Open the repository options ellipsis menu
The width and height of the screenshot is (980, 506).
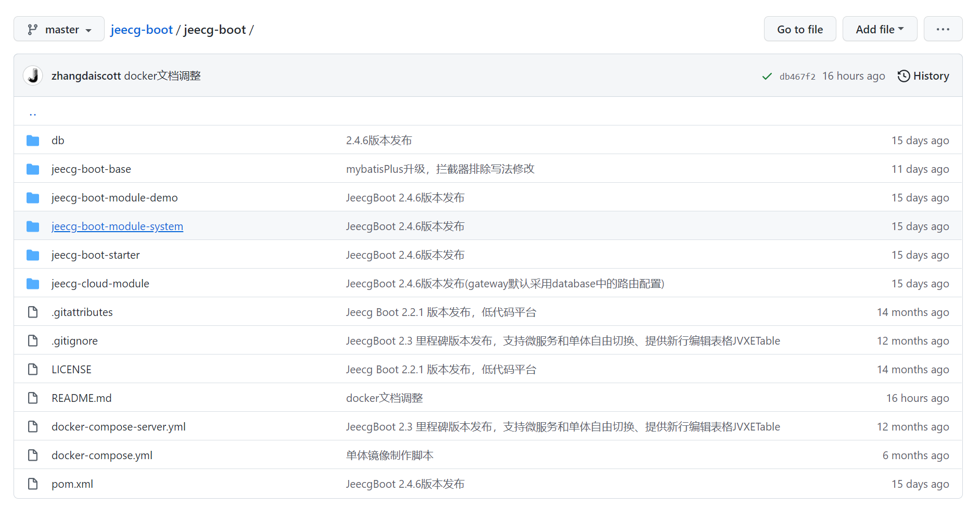[x=943, y=29]
